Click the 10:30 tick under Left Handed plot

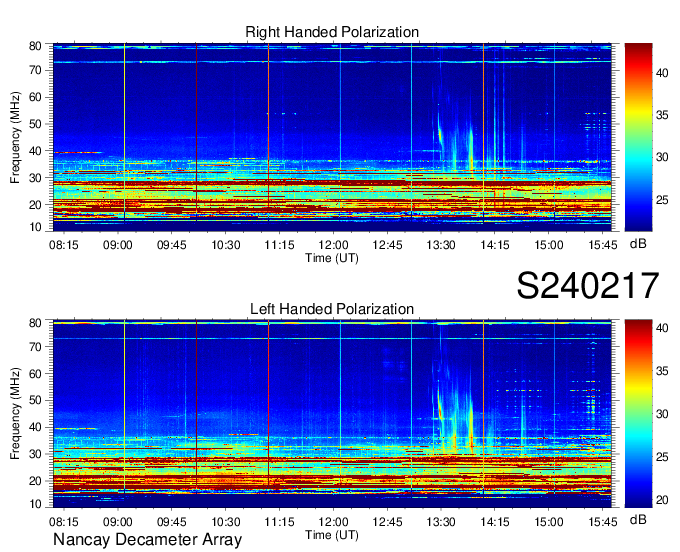[226, 522]
